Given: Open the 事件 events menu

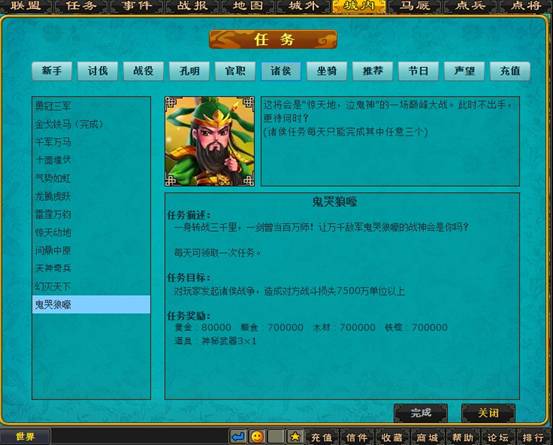Looking at the screenshot, I should click(137, 6).
